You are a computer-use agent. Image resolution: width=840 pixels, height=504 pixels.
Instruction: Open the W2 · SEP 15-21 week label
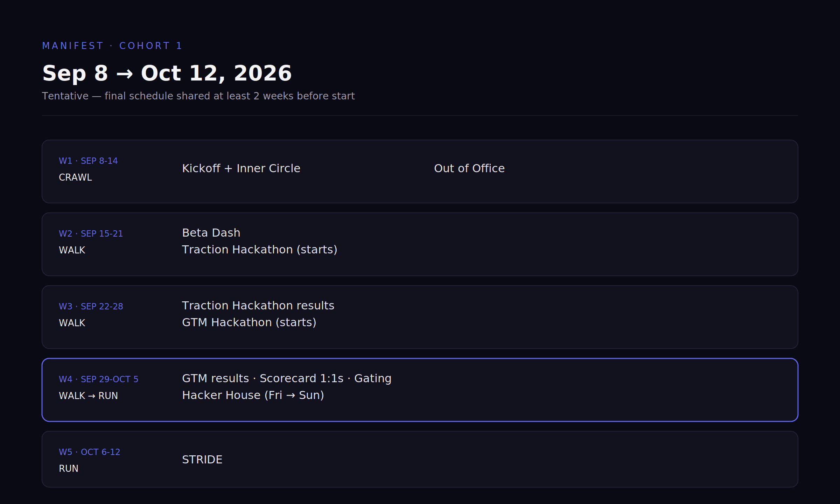tap(91, 234)
